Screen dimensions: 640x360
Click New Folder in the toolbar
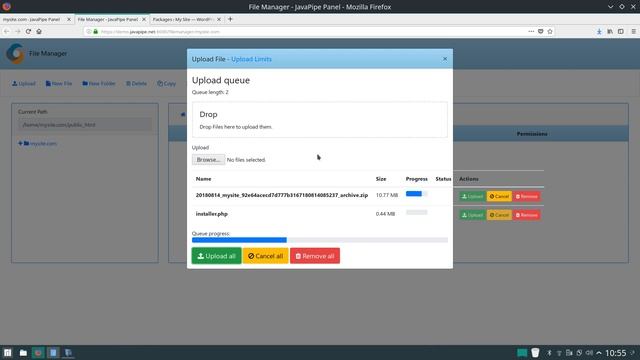point(99,84)
